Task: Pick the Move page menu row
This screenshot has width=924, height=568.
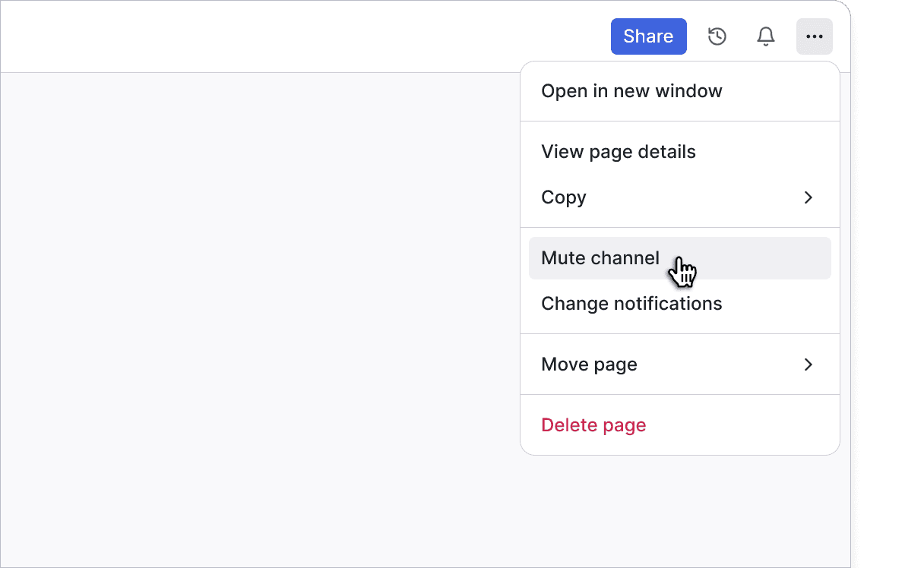Action: 589,364
